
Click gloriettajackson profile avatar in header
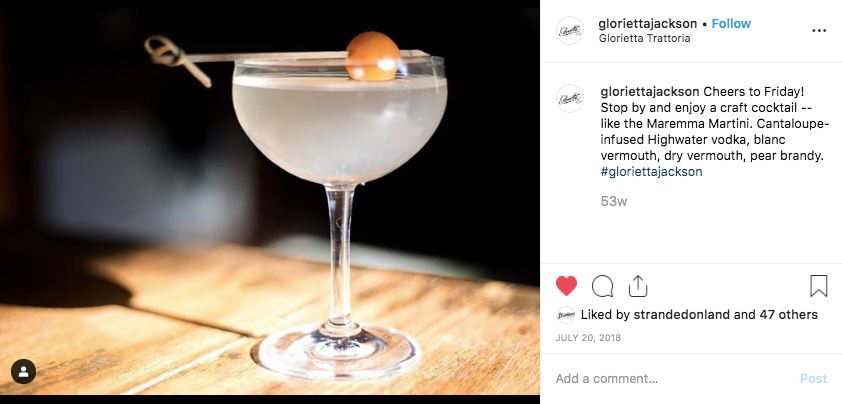[570, 31]
